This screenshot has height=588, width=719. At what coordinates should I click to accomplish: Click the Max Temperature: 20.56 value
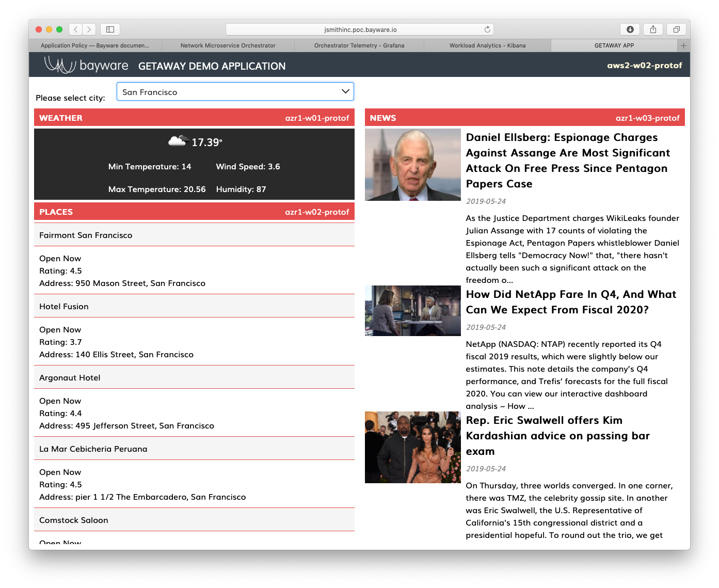coord(157,189)
